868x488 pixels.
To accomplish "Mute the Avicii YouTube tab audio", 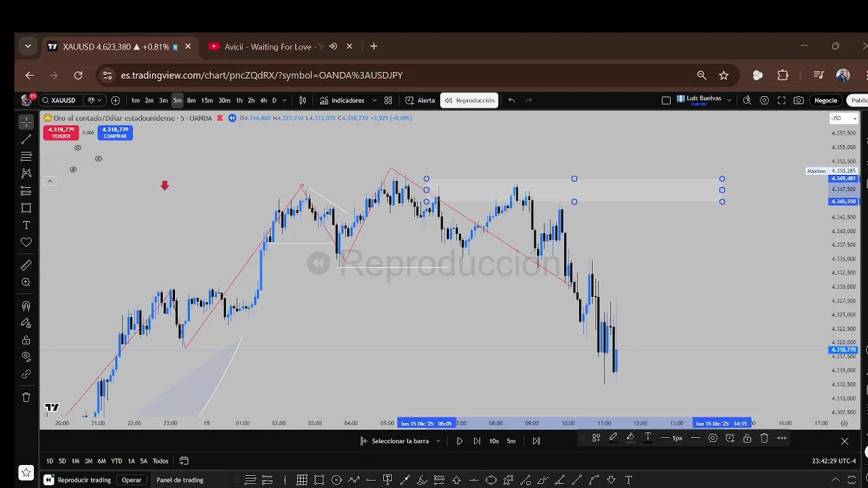I will click(x=333, y=46).
